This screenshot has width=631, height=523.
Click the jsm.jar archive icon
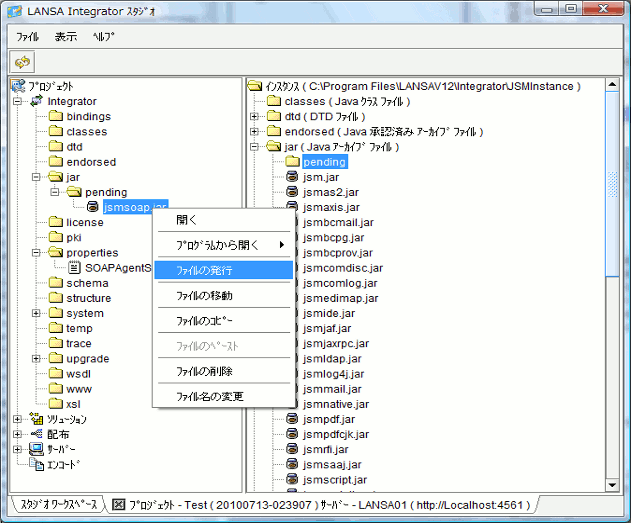pos(292,177)
